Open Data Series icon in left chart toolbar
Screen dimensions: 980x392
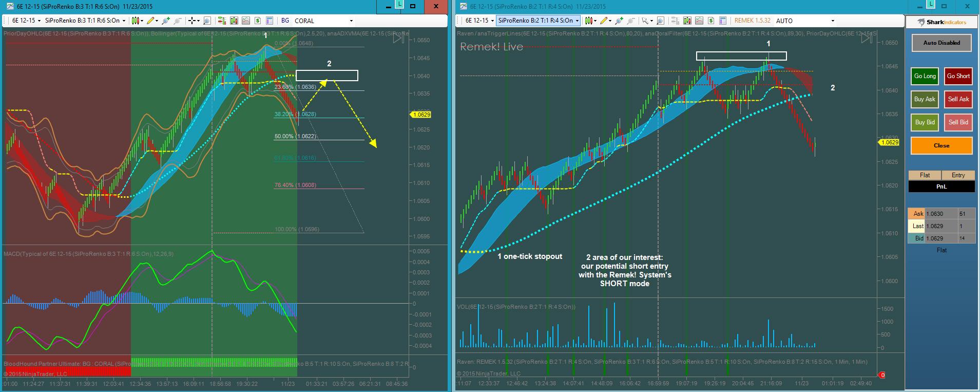click(x=234, y=21)
